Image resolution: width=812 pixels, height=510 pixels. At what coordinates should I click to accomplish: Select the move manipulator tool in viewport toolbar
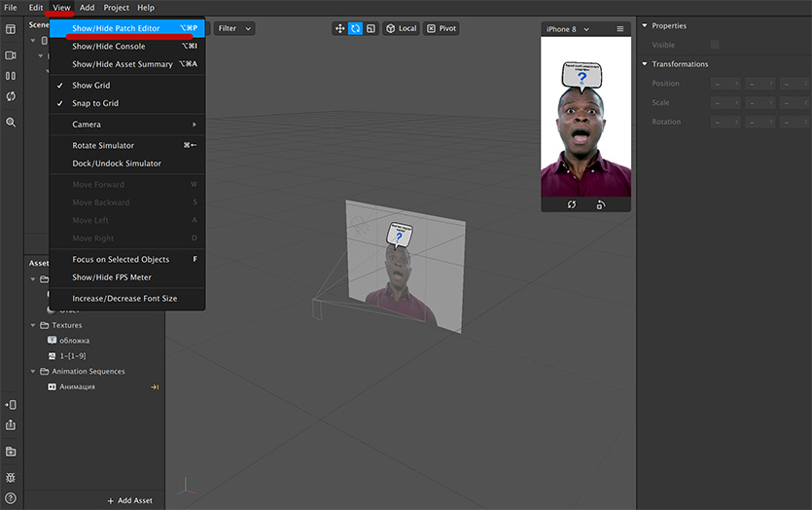[340, 28]
